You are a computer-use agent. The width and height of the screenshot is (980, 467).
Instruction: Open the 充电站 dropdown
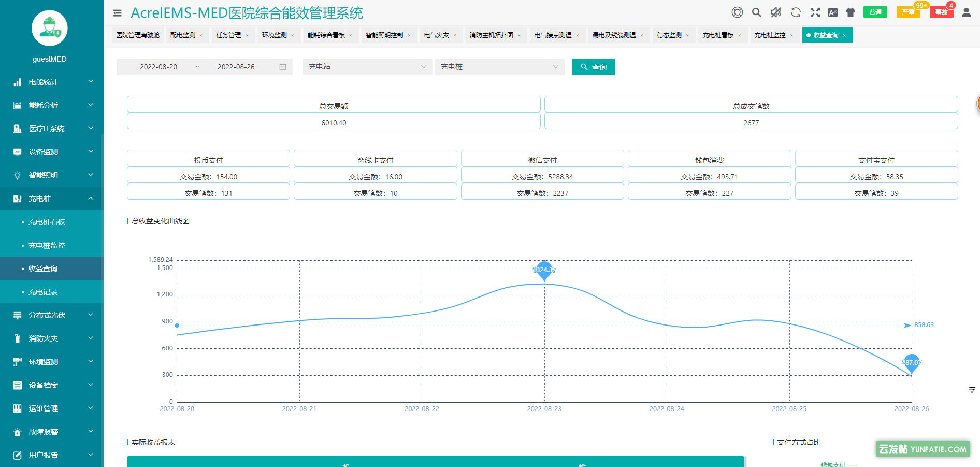[368, 67]
